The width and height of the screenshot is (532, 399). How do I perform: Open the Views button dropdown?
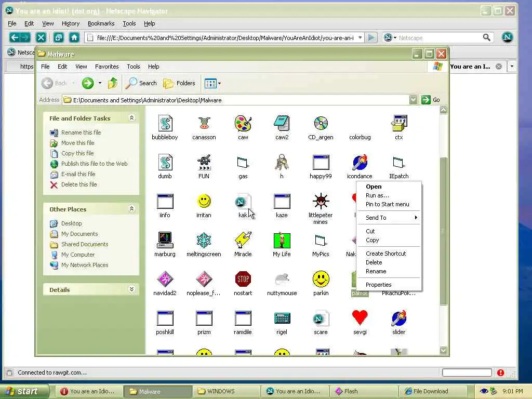[220, 83]
